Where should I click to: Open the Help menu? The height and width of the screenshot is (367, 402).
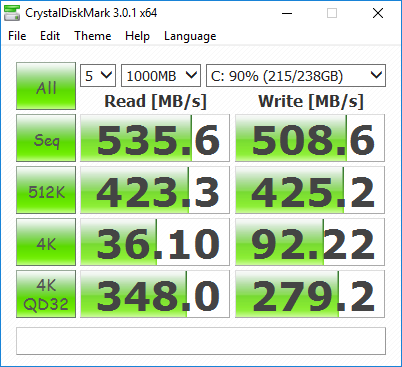point(137,36)
